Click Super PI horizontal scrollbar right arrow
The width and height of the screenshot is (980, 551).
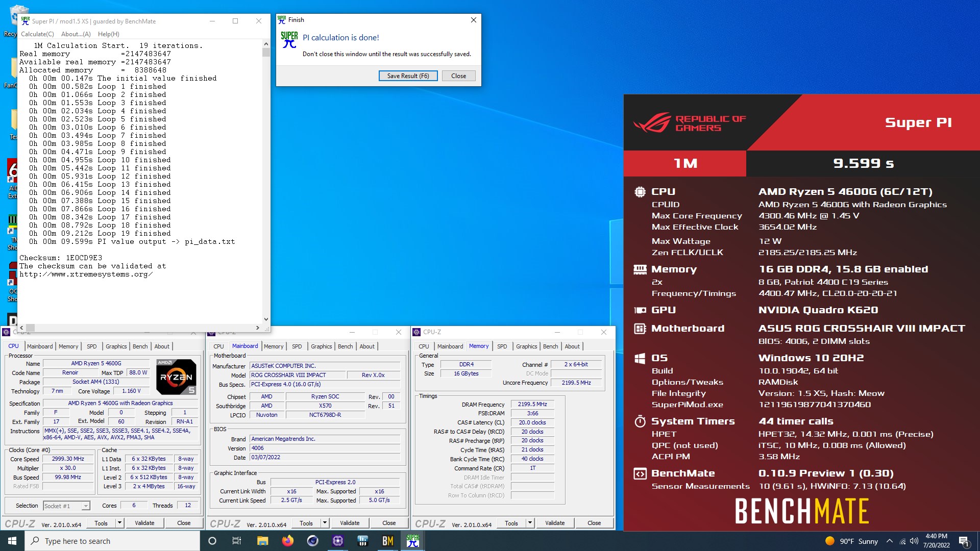258,328
